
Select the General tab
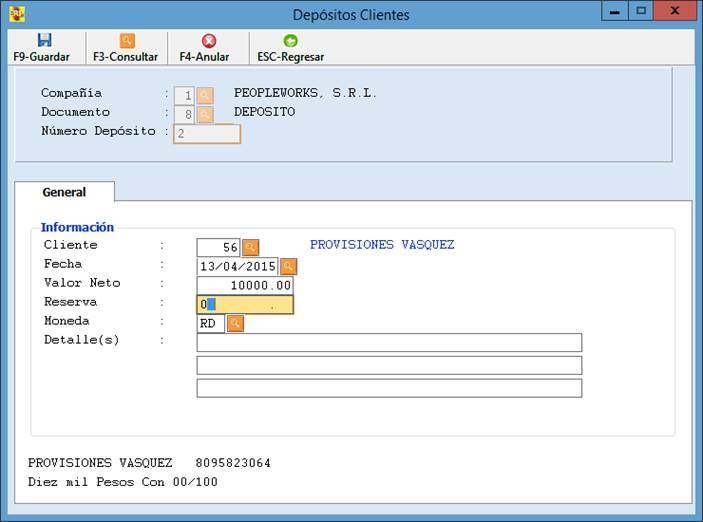tap(64, 192)
